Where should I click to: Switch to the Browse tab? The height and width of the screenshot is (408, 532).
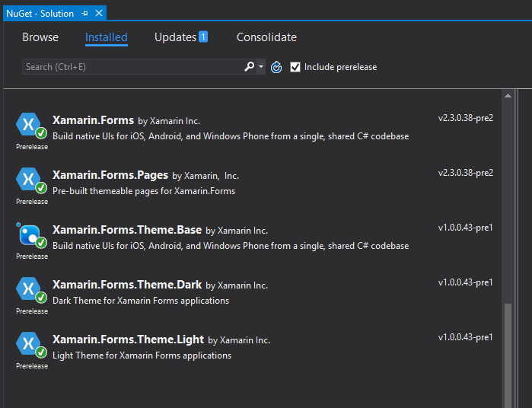coord(40,37)
